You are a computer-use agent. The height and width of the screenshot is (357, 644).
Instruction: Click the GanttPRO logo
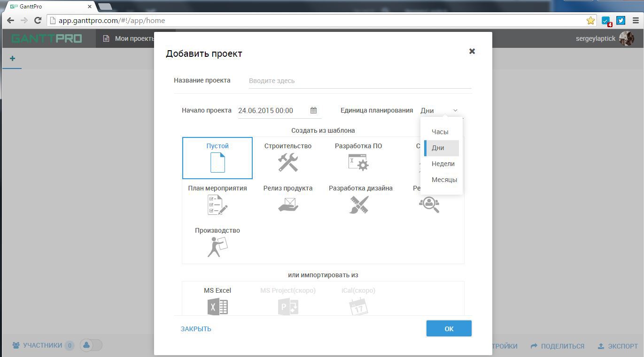pos(47,38)
